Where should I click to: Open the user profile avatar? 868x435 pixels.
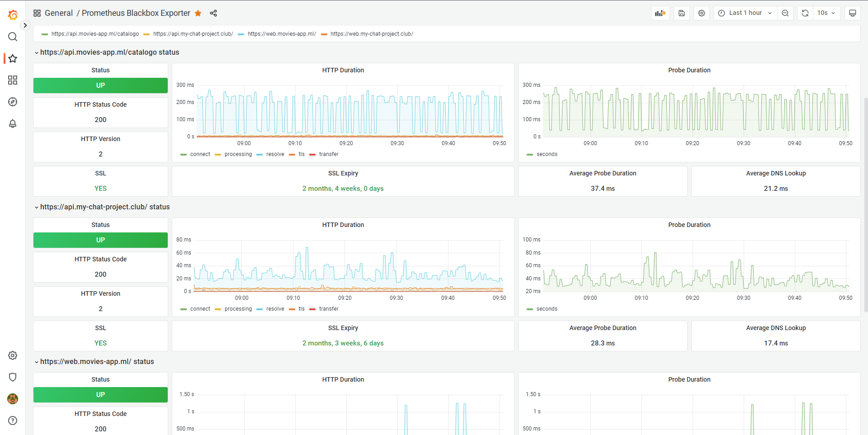pyautogui.click(x=13, y=399)
